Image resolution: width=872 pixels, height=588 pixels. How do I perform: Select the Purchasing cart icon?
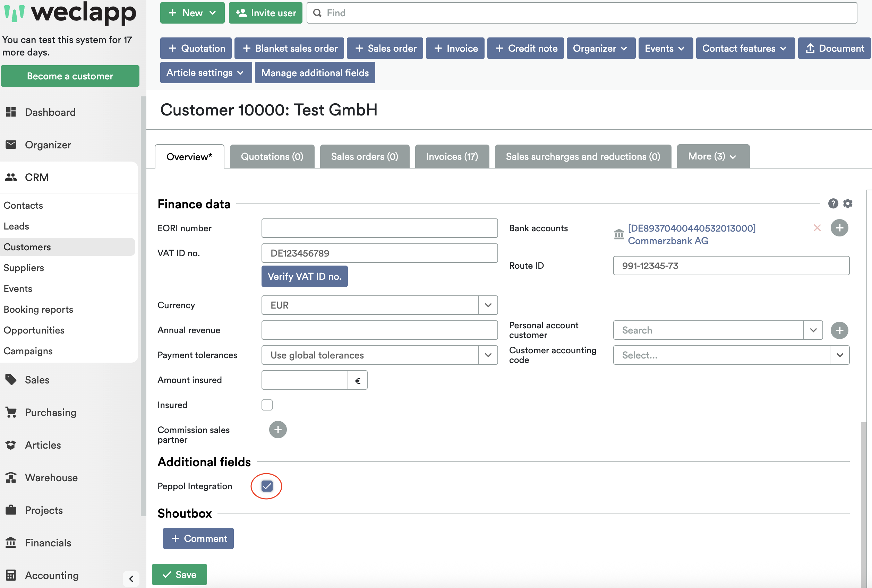[10, 412]
